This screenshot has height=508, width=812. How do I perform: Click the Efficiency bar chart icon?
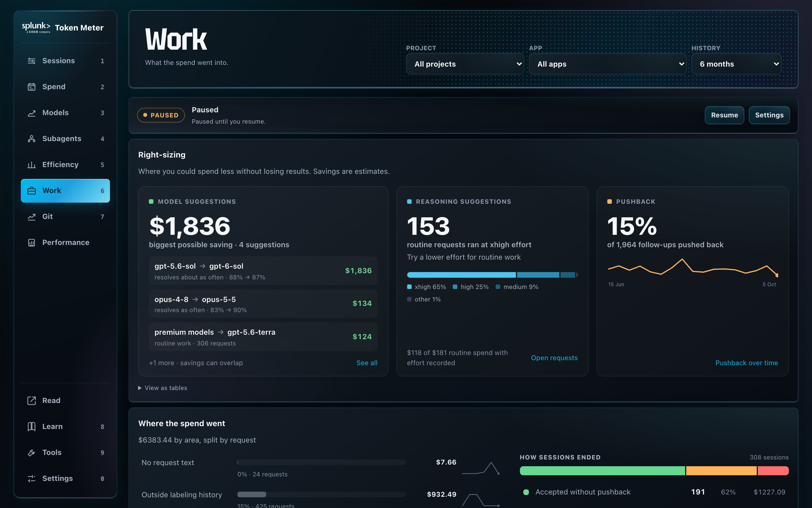32,165
